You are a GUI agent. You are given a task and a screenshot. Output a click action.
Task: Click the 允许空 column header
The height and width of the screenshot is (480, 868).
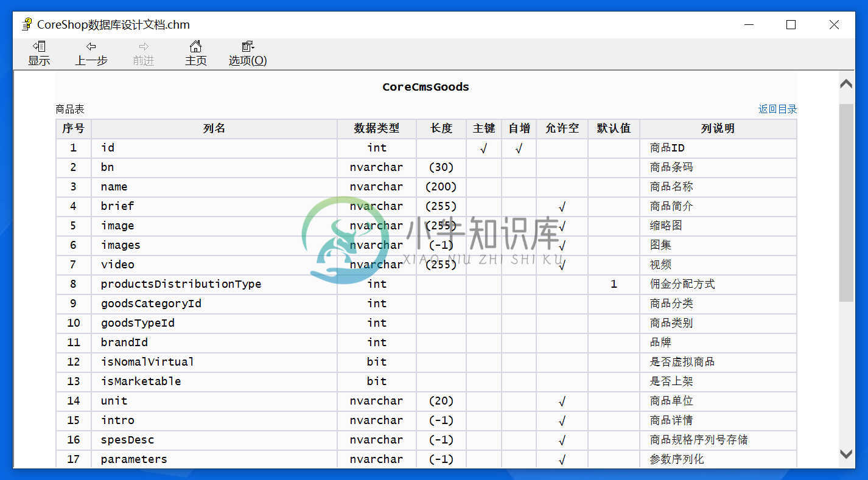tap(562, 129)
